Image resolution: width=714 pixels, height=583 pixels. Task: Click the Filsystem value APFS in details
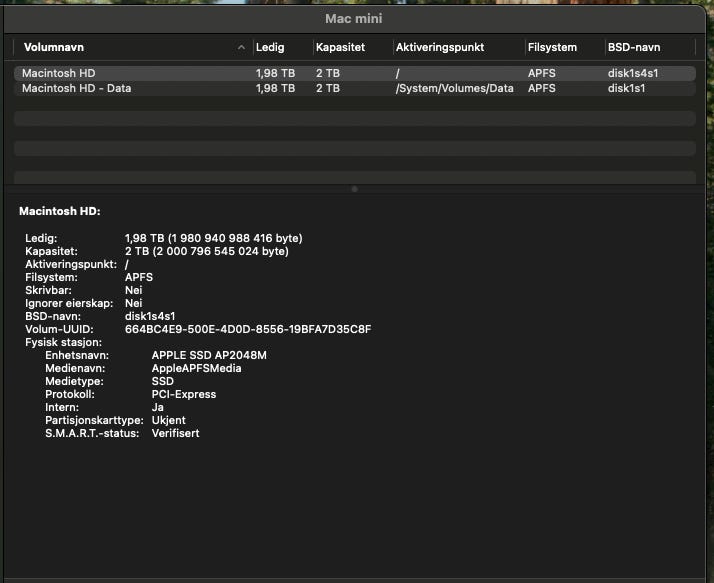[139, 277]
